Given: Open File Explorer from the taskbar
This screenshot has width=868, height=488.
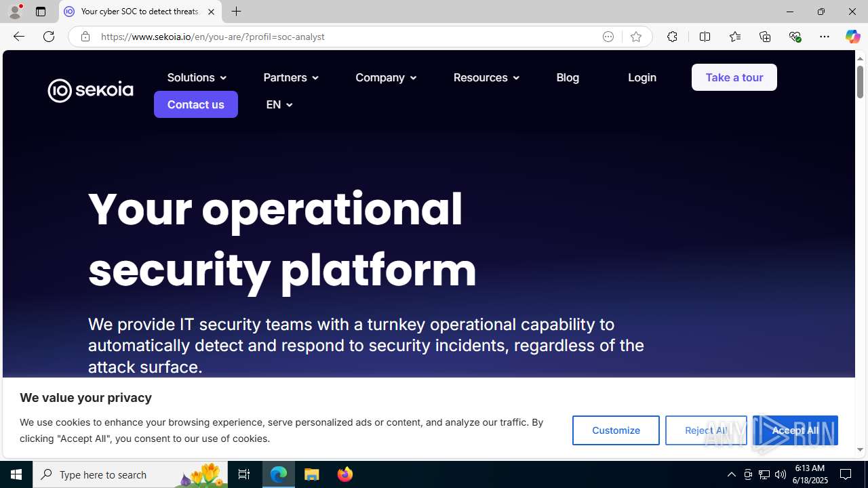Looking at the screenshot, I should click(x=312, y=474).
